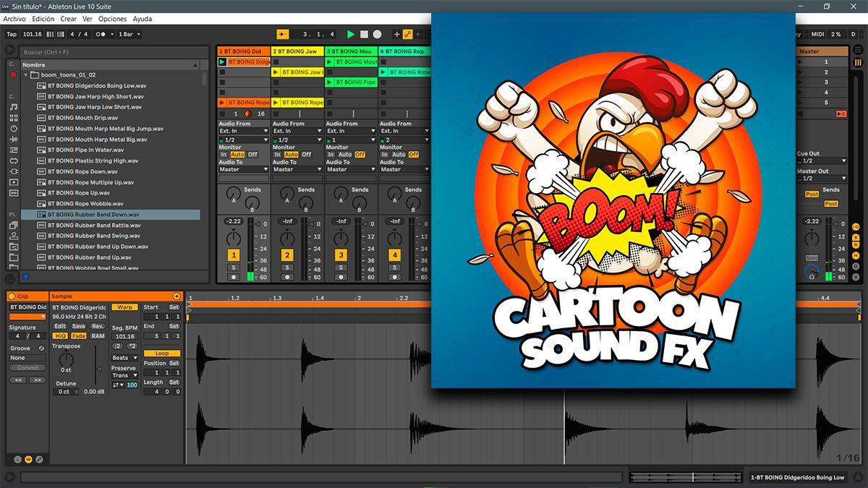Select the 1 BT BOING Did track header
868x488 pixels.
click(x=244, y=51)
